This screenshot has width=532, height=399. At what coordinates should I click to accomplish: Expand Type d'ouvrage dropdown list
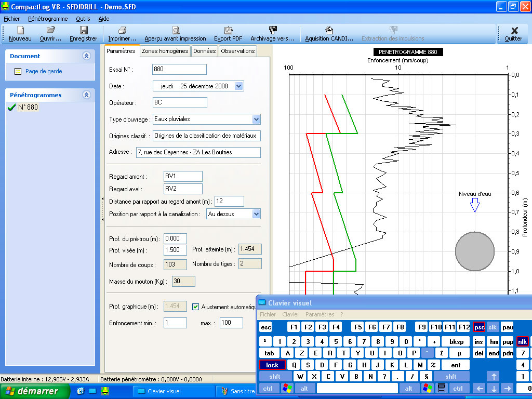click(x=256, y=119)
